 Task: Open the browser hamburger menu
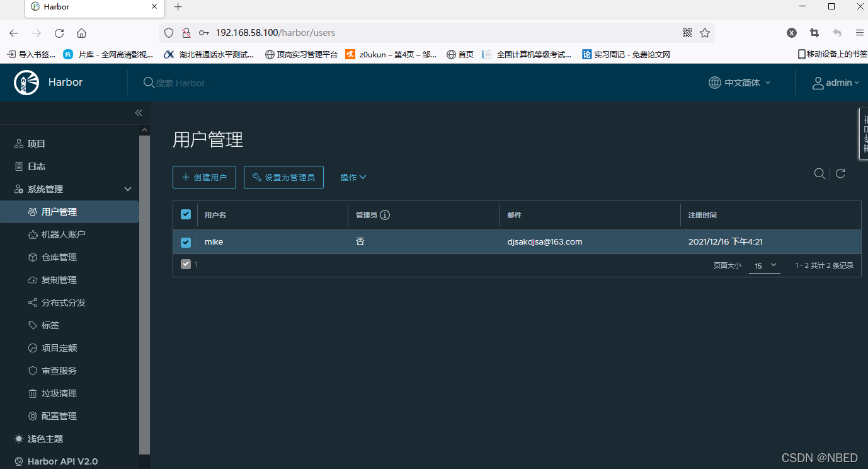pyautogui.click(x=860, y=33)
